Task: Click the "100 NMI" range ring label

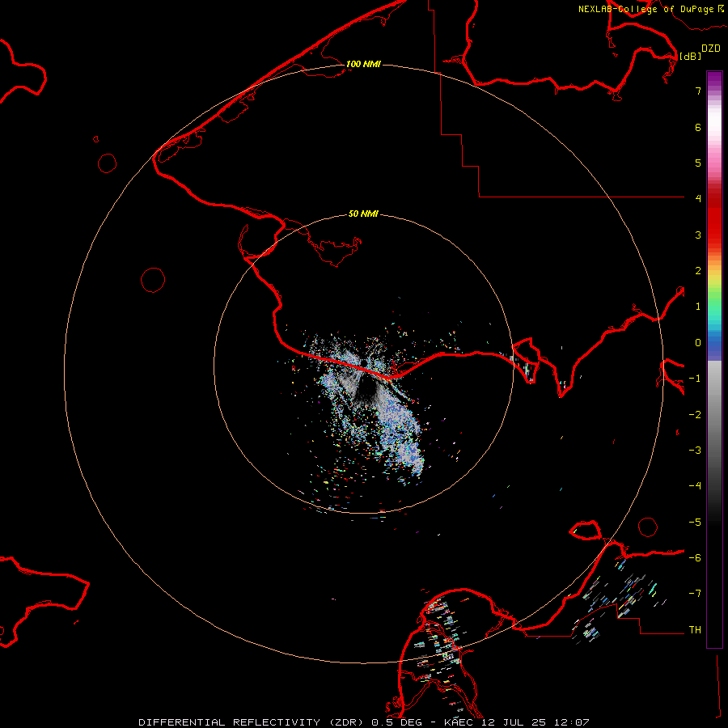Action: pyautogui.click(x=363, y=64)
